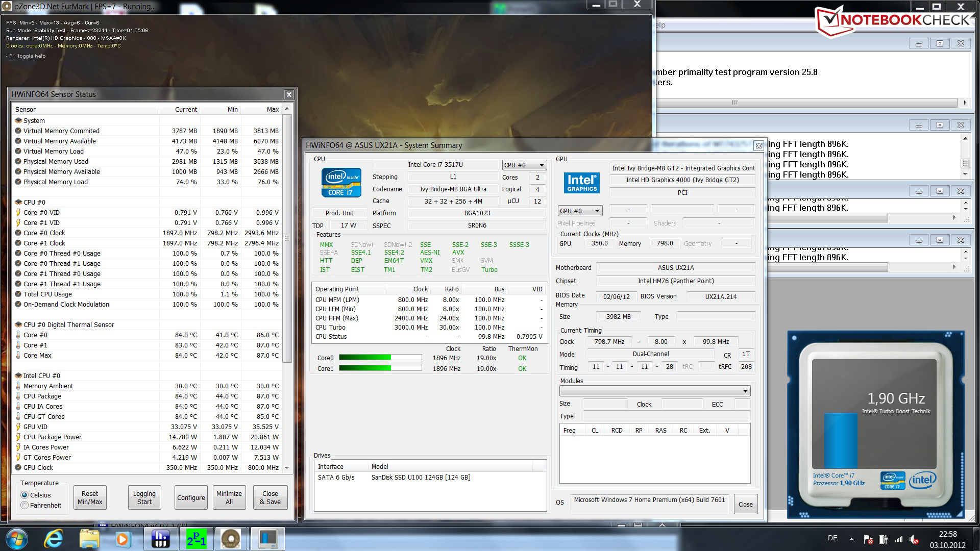The image size is (980, 551).
Task: Click the Min column header
Action: 220,110
